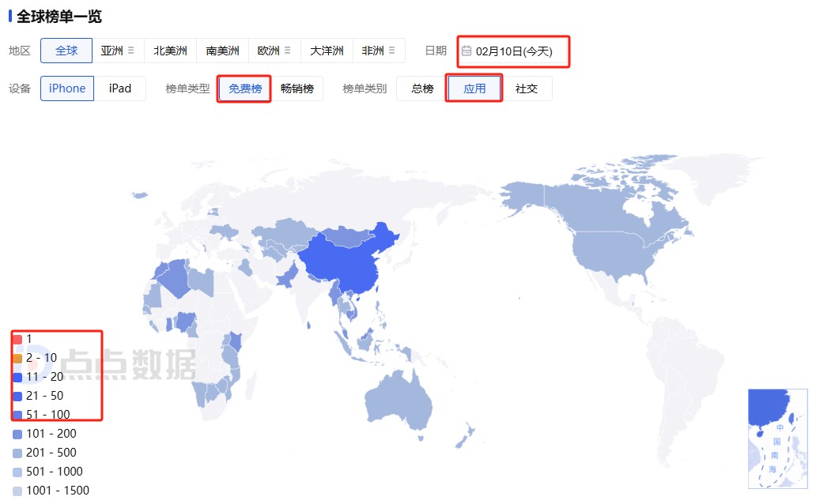
Task: Toggle the 2 - 10 legend swatch
Action: [x=17, y=358]
